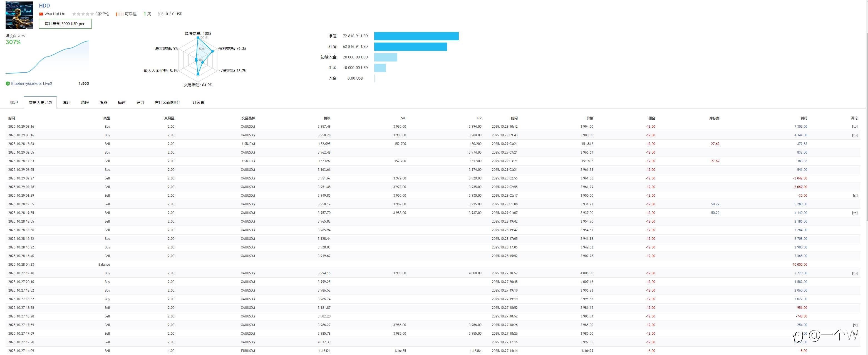
Task: Select the 订阅者 tab
Action: (198, 102)
